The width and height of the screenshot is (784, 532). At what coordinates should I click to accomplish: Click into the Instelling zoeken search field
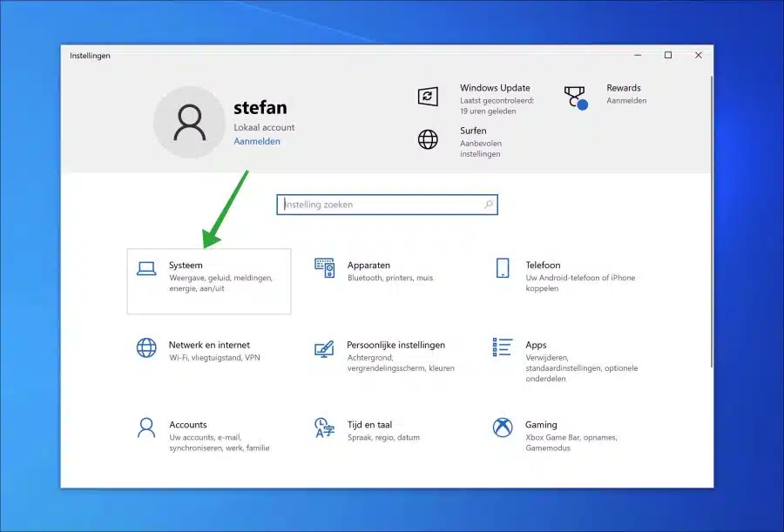[x=387, y=205]
